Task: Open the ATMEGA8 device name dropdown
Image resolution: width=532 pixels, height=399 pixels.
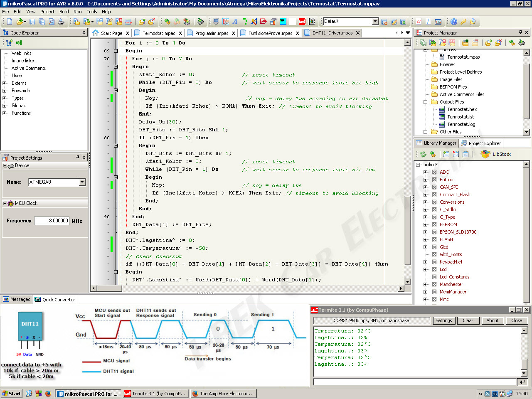Action: tap(82, 182)
